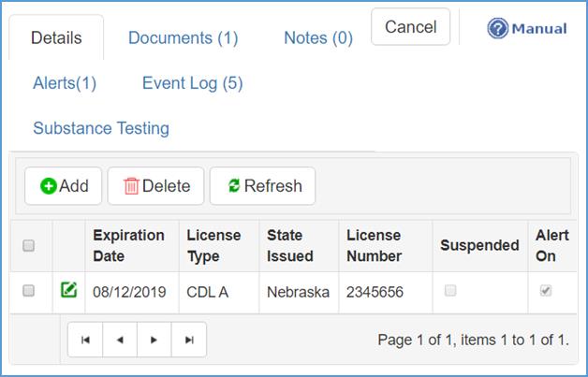Refresh the license grid
Screen dimensions: 588x377
click(263, 186)
